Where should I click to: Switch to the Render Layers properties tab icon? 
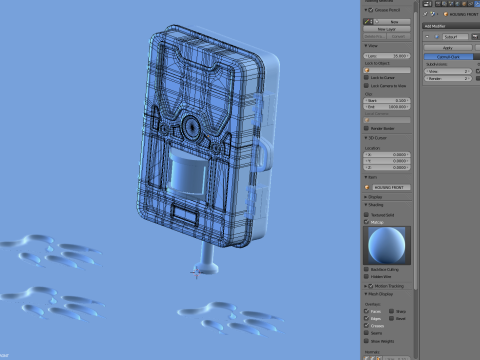(445, 4)
